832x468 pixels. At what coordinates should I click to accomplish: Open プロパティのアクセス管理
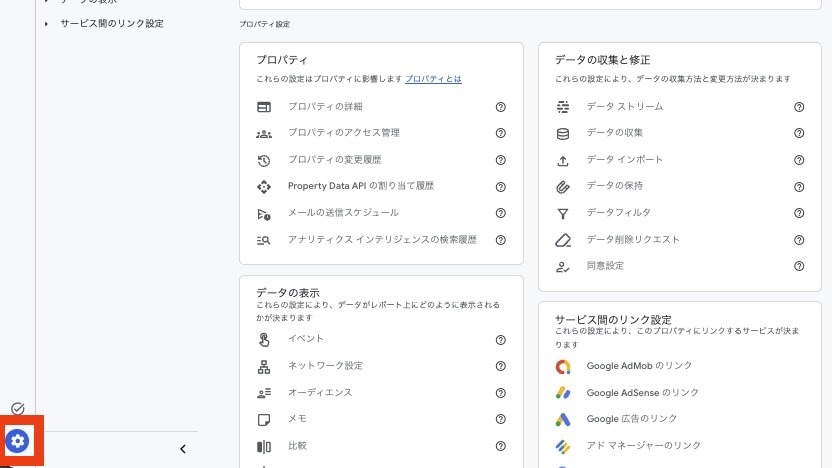pos(343,133)
